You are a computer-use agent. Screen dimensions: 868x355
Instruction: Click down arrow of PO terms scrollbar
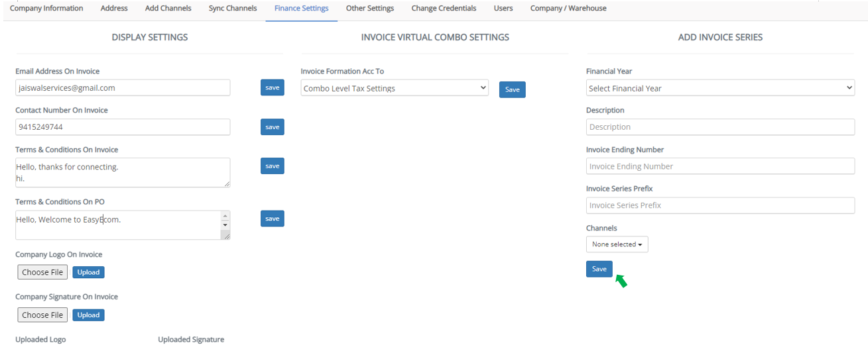coord(225,225)
